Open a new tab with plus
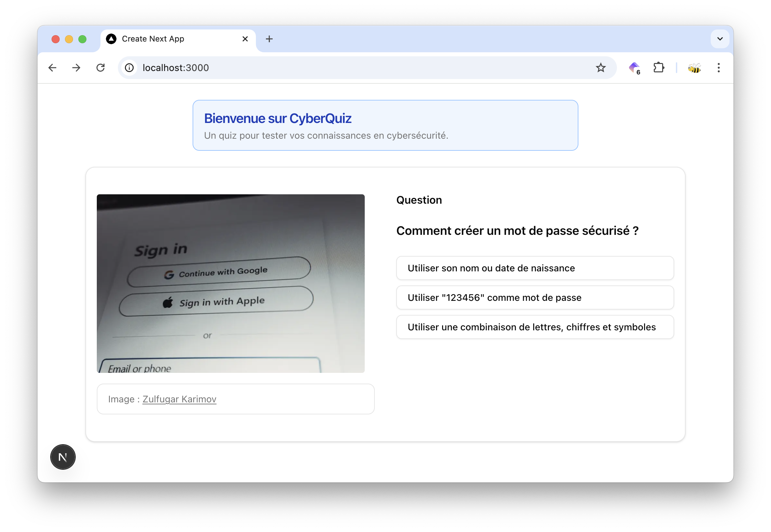771x532 pixels. tap(269, 39)
